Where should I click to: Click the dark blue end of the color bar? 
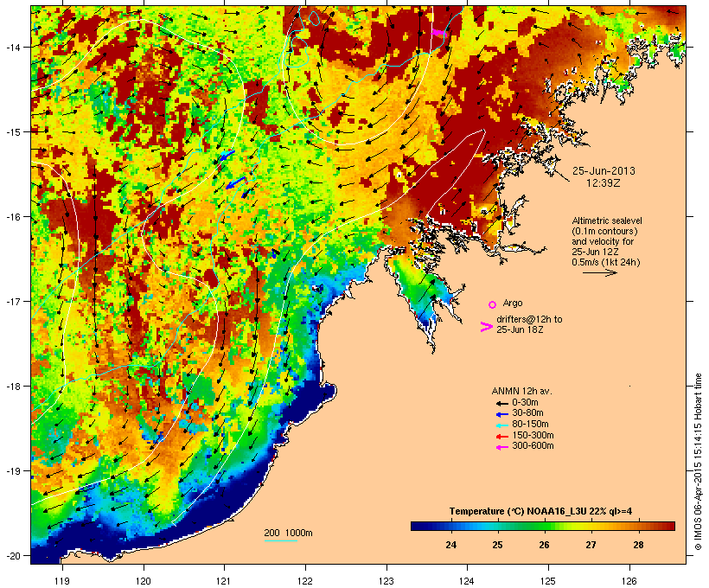pyautogui.click(x=416, y=526)
